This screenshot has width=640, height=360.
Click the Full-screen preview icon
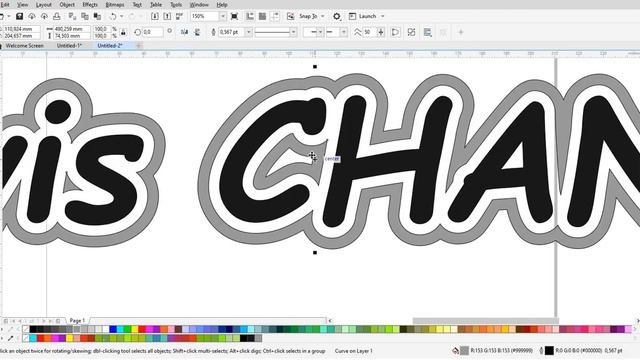(x=234, y=16)
